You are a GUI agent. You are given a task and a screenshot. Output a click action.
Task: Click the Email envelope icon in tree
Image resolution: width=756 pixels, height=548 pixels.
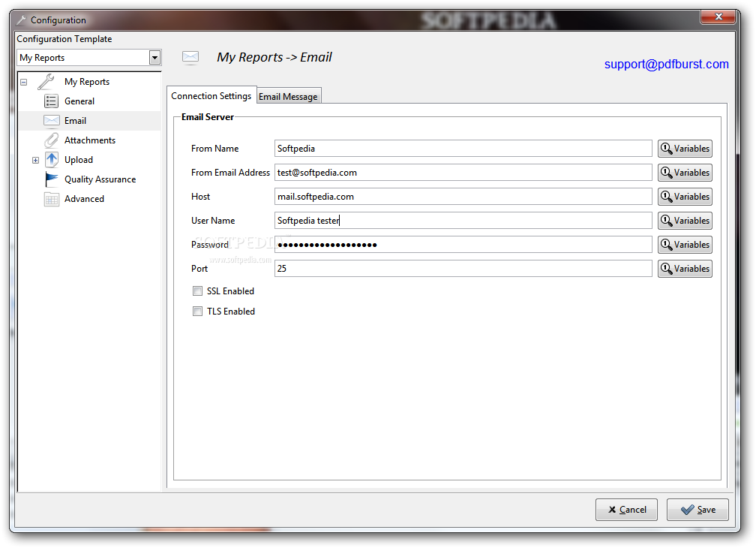(x=52, y=121)
